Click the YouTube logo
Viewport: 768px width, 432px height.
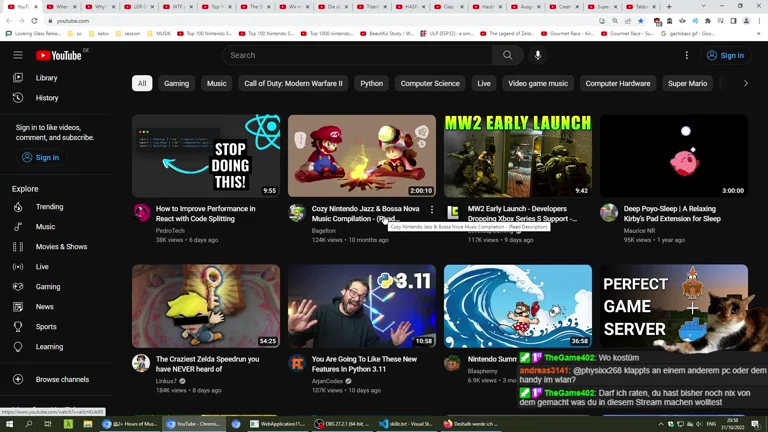point(58,55)
